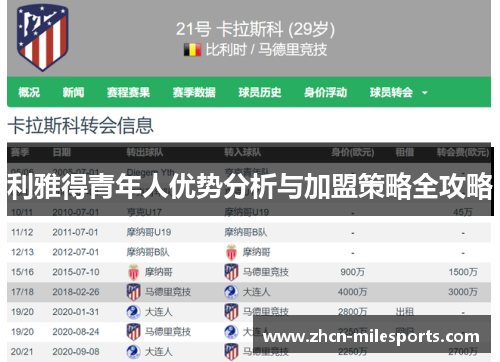Click the date 2011-07-01
Screen dimensions: 500x362
click(75, 232)
